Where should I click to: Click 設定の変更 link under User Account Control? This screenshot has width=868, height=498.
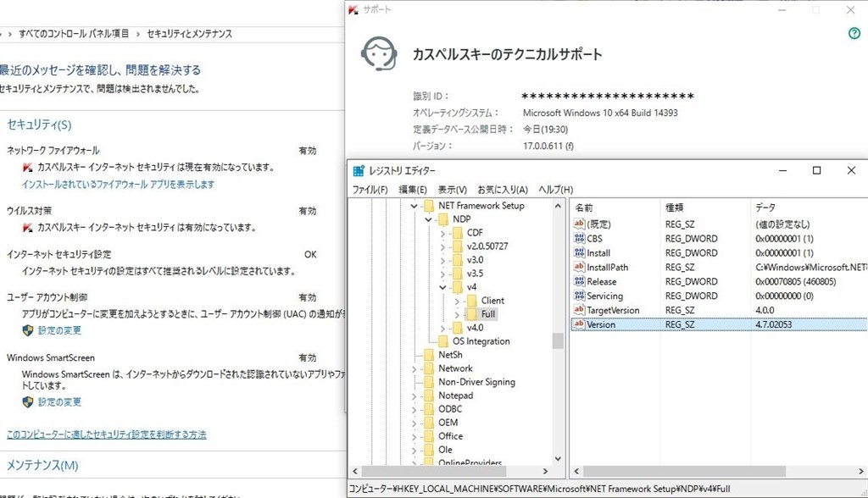(60, 330)
